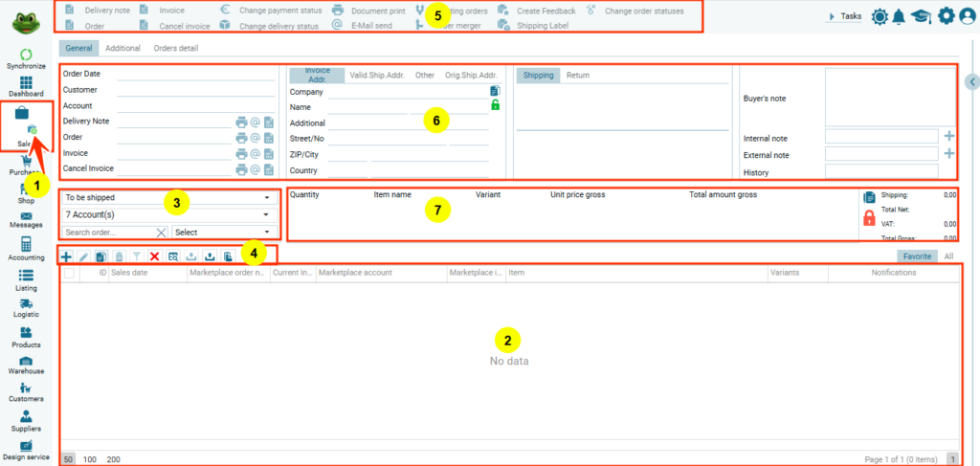Expand the "To be shipped" status dropdown
The image size is (980, 466).
pos(167,197)
